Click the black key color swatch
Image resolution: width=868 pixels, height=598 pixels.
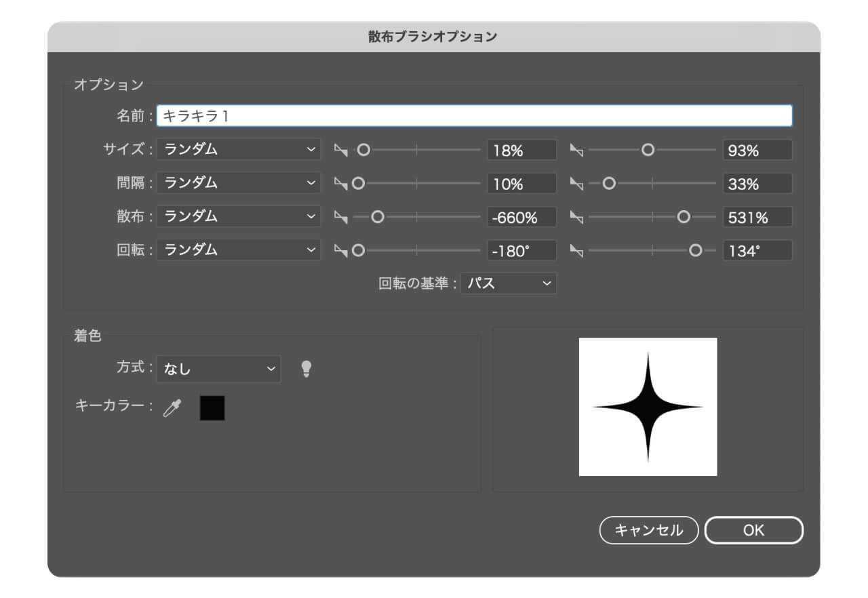pos(212,408)
